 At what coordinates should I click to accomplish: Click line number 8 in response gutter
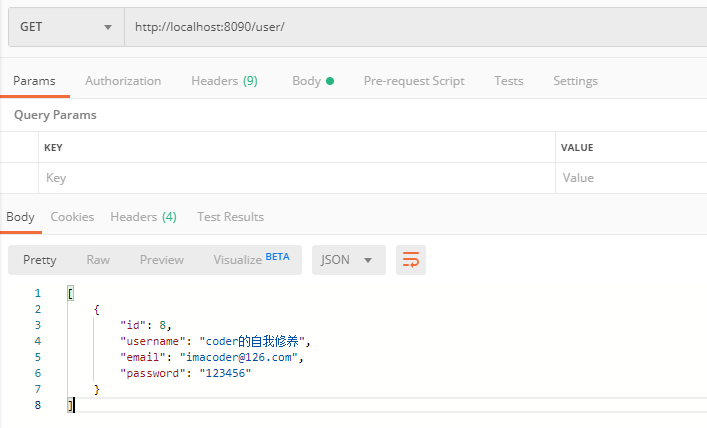coord(38,405)
